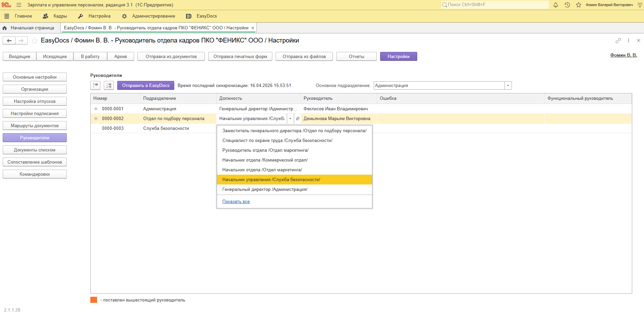This screenshot has width=644, height=317.
Task: Click the orange legend color swatch
Action: (x=94, y=300)
